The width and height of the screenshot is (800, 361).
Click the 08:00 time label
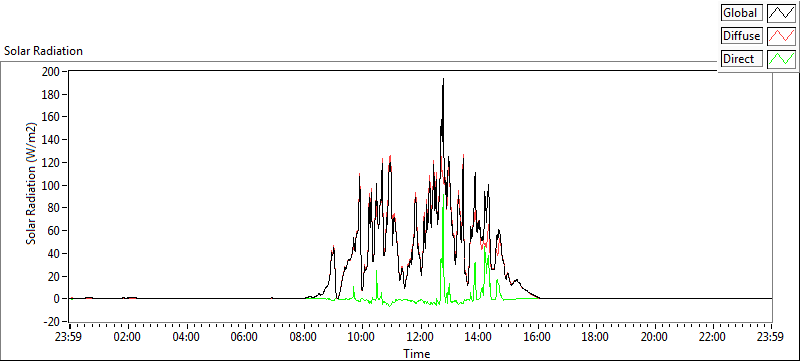(x=303, y=337)
